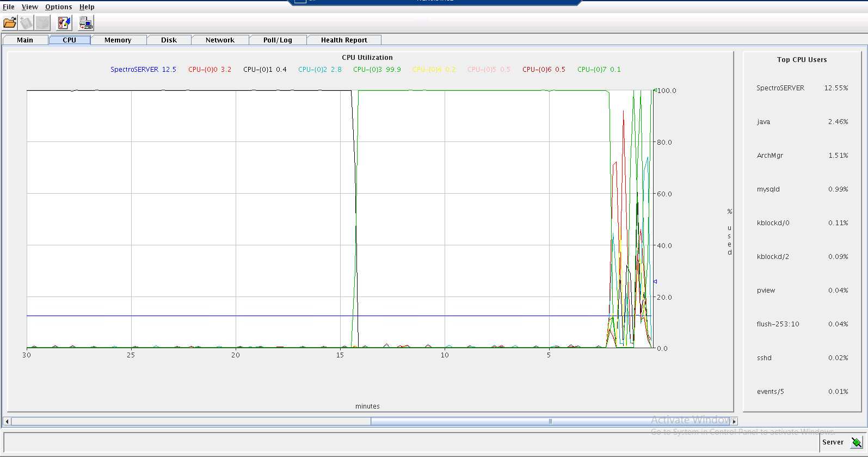
Task: Click the CPU-{0}7 0.1 legend entry
Action: (x=599, y=70)
